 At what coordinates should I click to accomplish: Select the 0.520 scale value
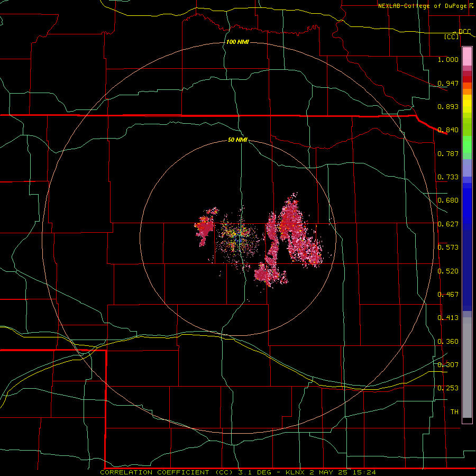(448, 271)
